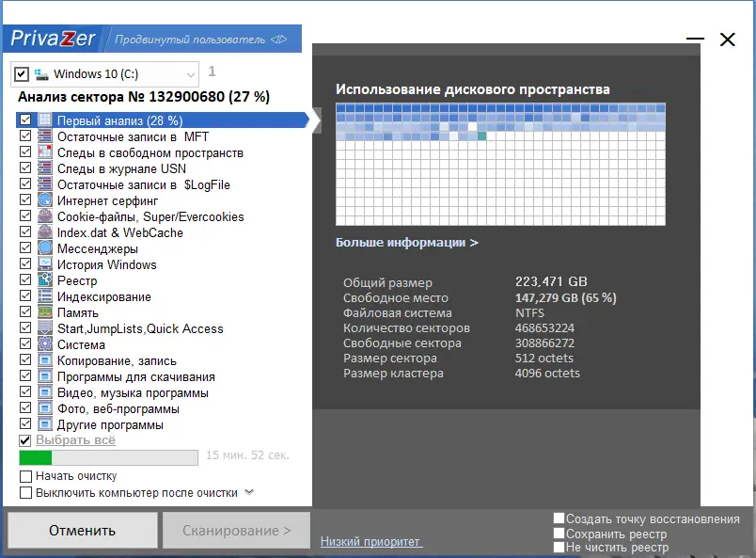Minimize the PrivaZer window
Viewport: 756px width, 558px height.
tap(695, 39)
